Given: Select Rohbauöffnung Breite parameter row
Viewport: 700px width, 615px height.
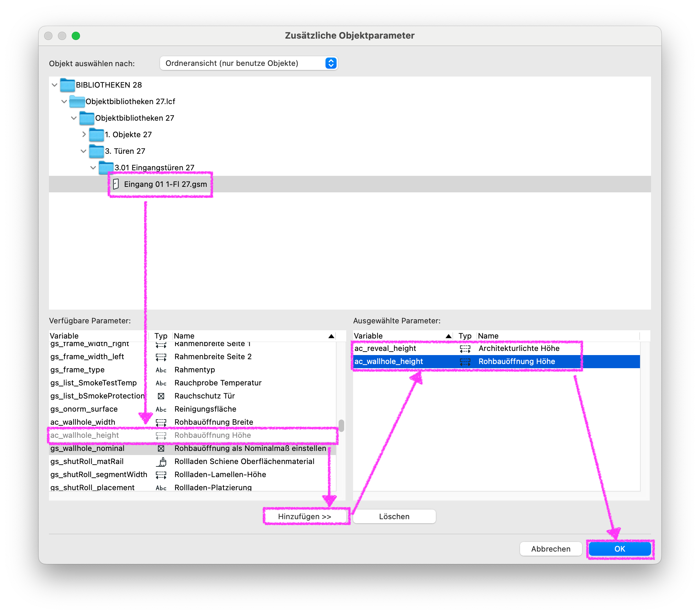Looking at the screenshot, I should coord(192,422).
